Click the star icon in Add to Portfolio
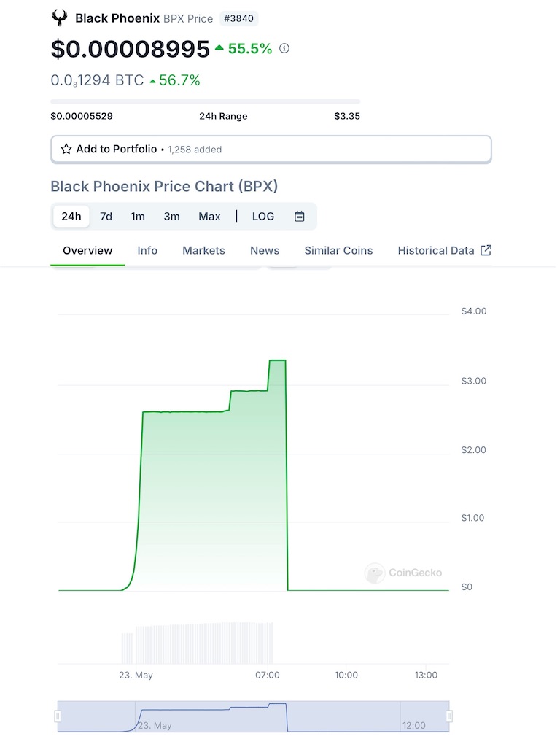The width and height of the screenshot is (560, 747). 66,149
